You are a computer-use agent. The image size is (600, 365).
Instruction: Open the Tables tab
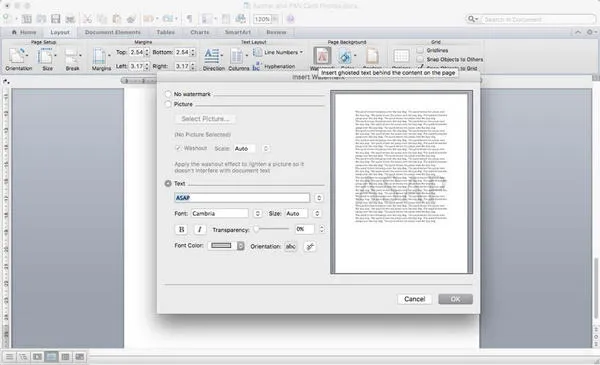(x=165, y=32)
